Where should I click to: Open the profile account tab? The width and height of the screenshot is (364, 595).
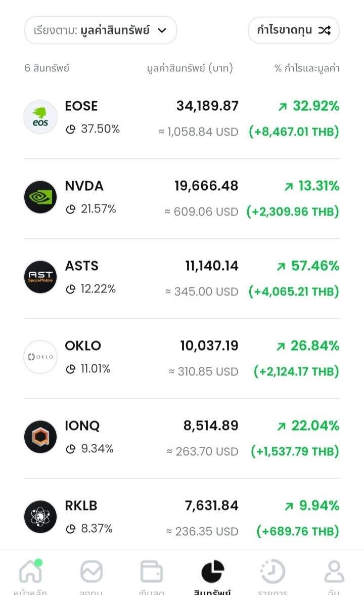coord(333,572)
